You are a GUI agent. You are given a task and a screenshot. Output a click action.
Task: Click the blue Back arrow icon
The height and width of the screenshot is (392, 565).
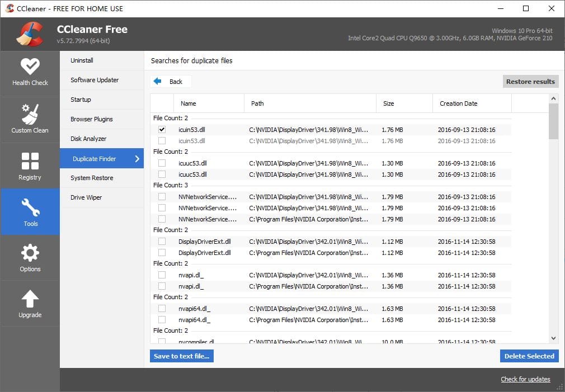point(157,82)
